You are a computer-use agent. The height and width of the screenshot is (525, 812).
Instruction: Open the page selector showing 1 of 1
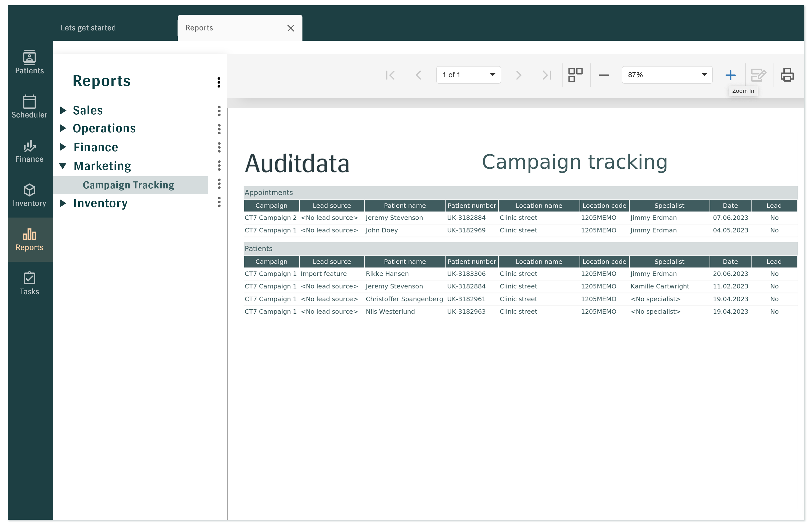click(x=468, y=75)
